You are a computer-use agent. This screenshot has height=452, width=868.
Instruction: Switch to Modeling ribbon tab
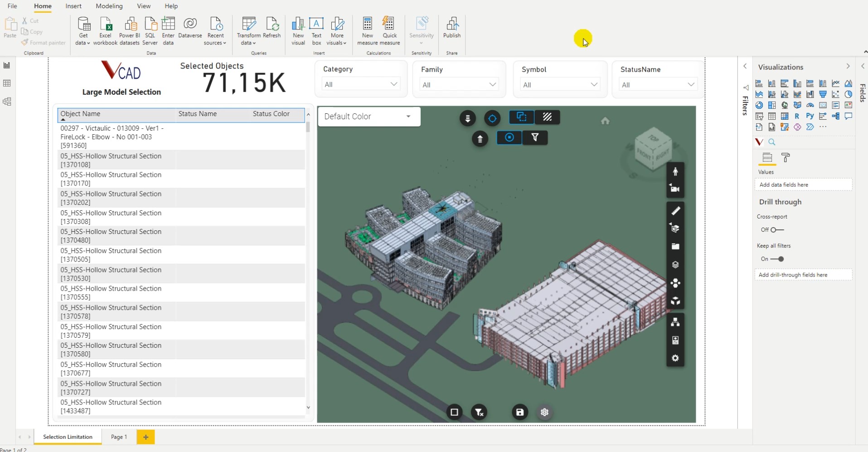[109, 6]
